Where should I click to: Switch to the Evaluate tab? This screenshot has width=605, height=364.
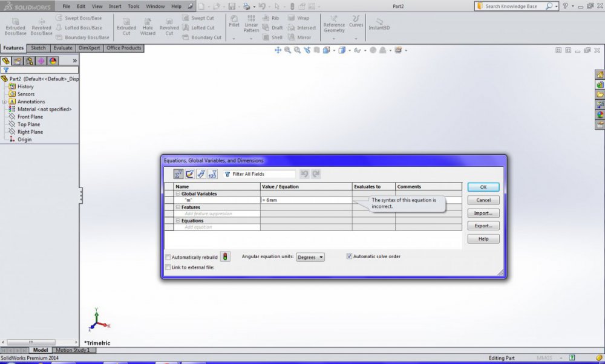point(63,48)
